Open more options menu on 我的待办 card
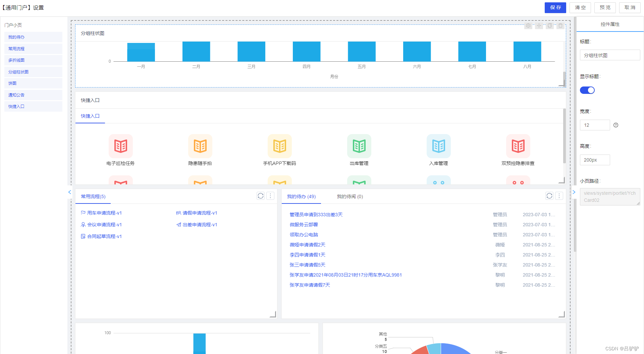The height and width of the screenshot is (354, 644). [559, 196]
